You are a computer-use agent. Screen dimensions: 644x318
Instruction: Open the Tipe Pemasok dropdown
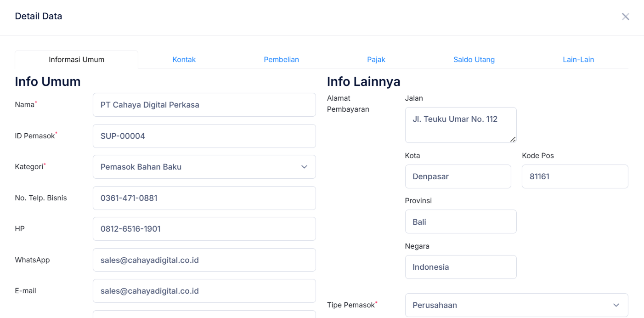click(516, 305)
